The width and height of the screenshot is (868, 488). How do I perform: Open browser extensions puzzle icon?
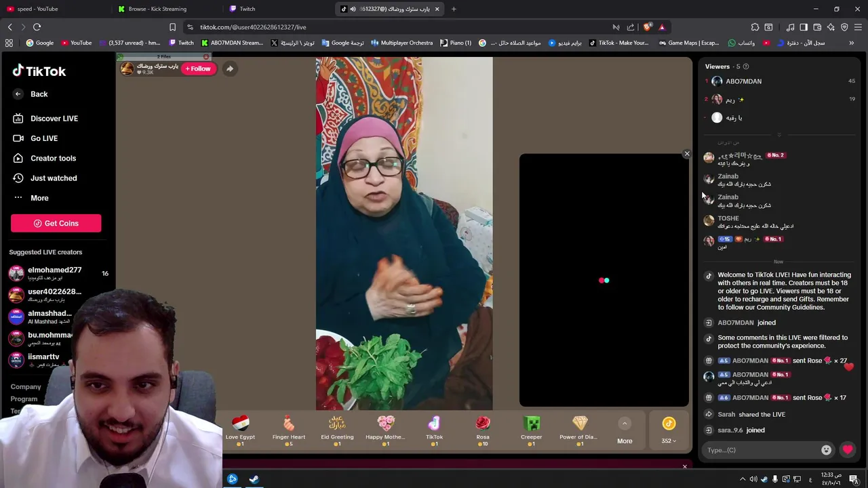(755, 27)
